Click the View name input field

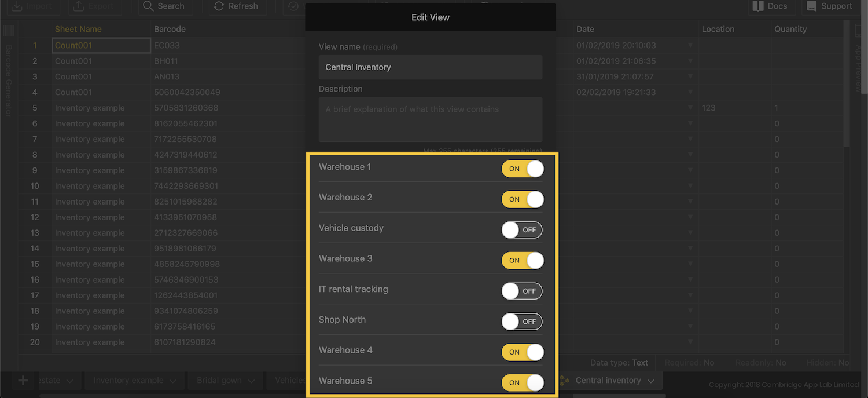pyautogui.click(x=430, y=67)
